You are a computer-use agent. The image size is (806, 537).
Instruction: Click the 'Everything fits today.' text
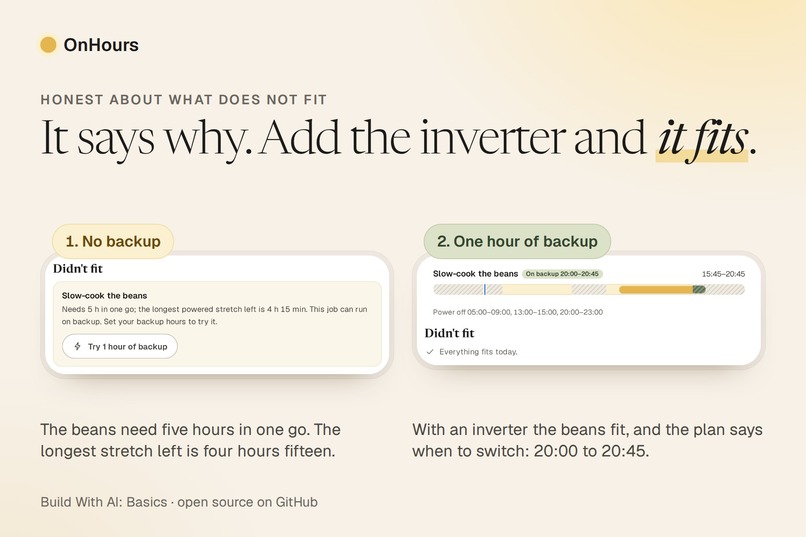478,352
